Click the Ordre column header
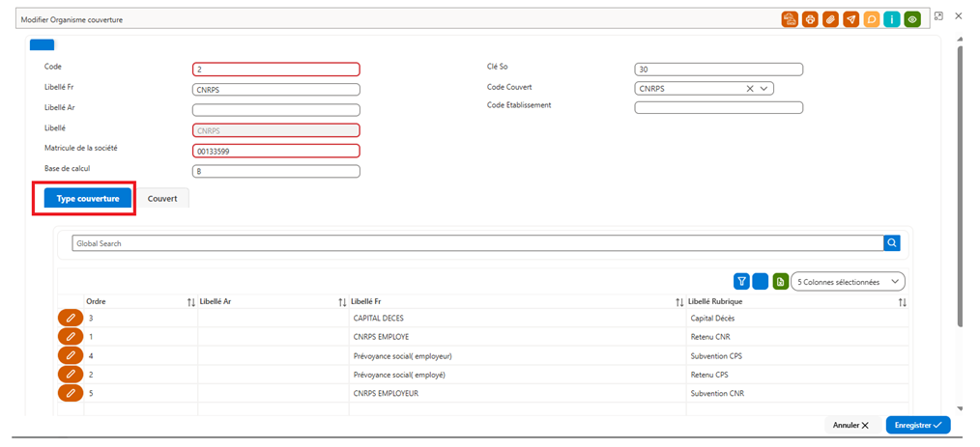 (x=141, y=301)
